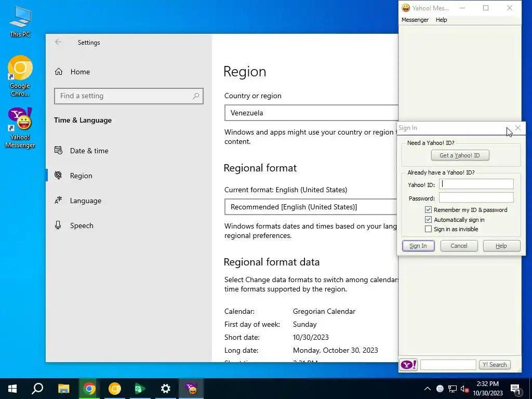Switch to Google Chrome on taskbar

[89, 389]
